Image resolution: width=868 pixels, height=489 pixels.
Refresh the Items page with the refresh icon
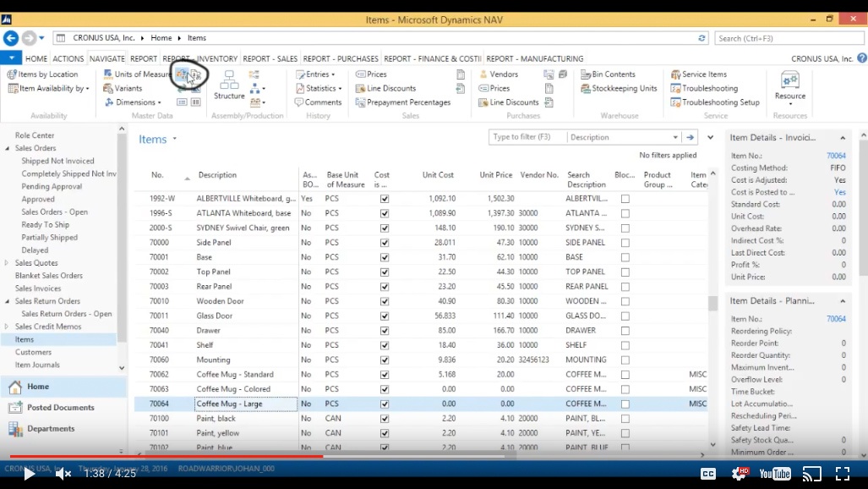[x=701, y=38]
